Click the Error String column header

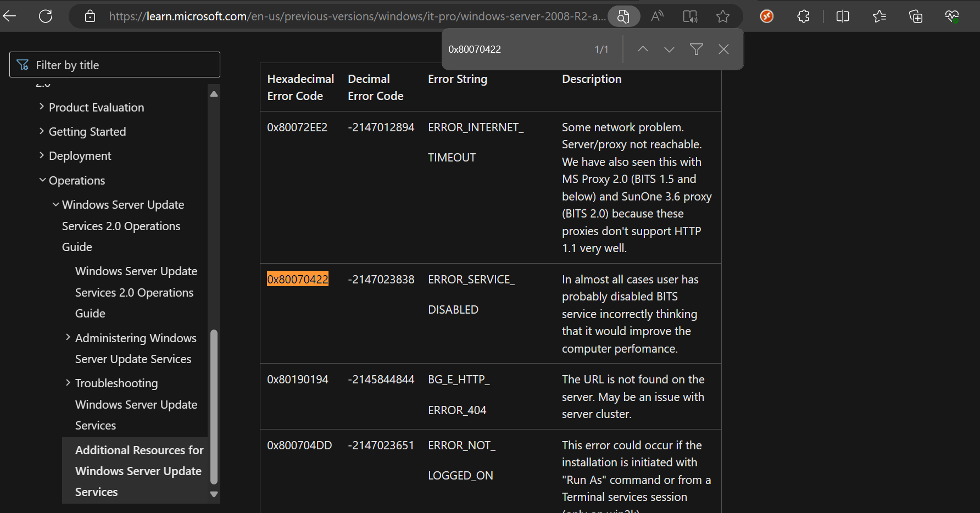458,79
